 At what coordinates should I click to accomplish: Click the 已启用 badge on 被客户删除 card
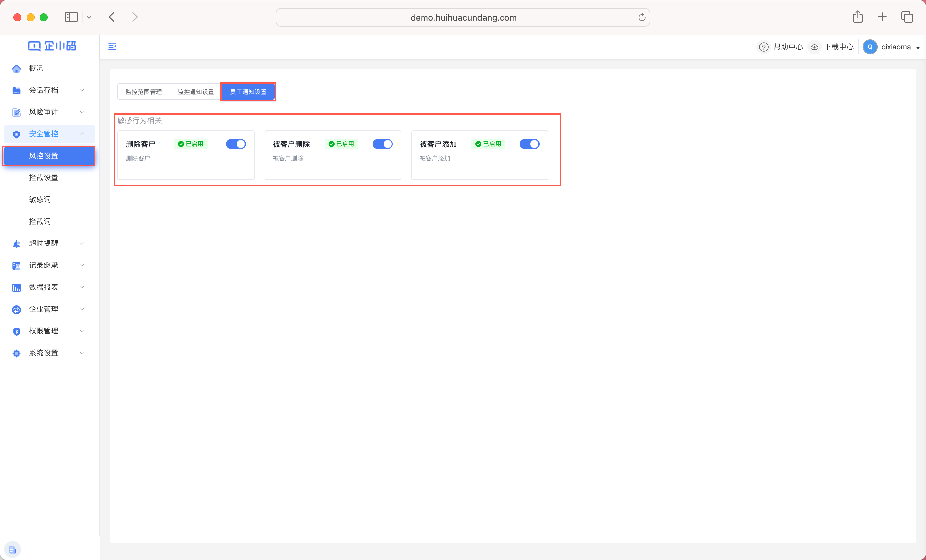point(341,144)
